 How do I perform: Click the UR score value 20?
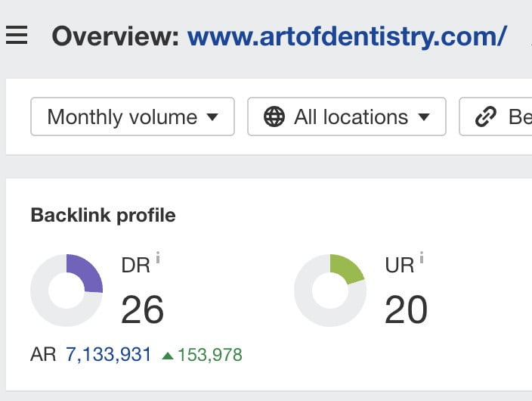pos(406,309)
